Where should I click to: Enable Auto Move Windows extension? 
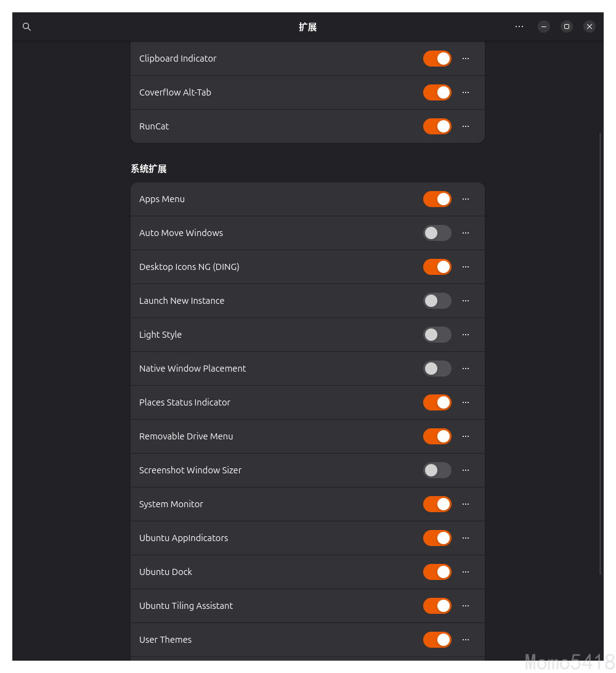point(437,233)
